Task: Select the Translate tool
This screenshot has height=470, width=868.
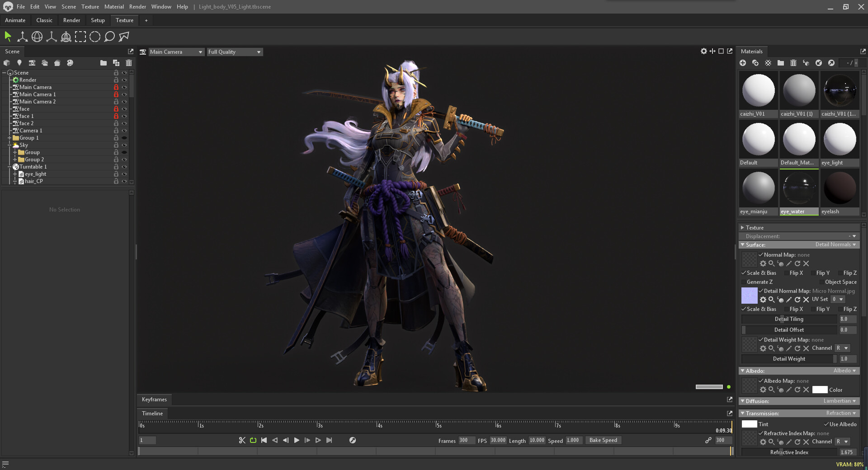Action: coord(22,37)
